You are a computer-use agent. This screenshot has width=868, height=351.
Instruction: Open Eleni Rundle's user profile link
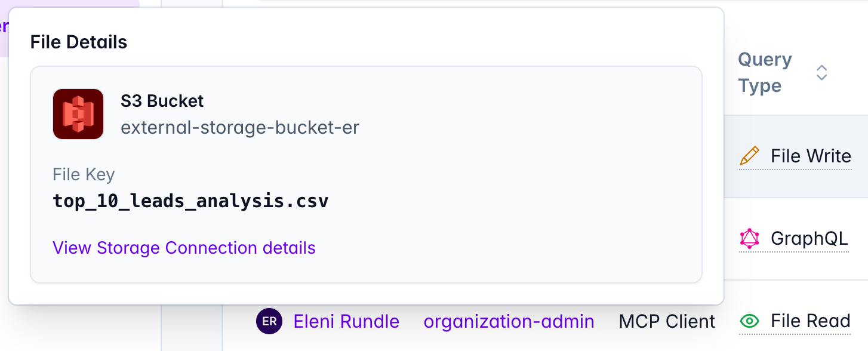[x=346, y=321]
